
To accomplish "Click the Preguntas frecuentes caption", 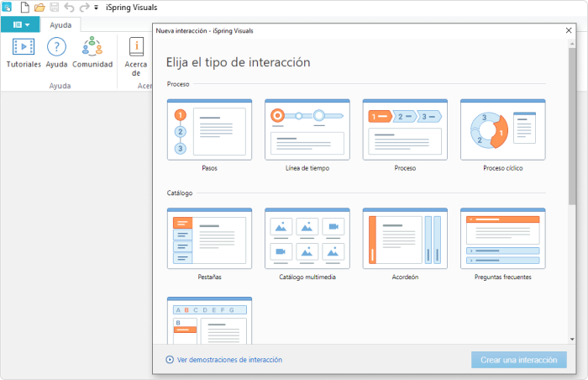I will tap(503, 277).
